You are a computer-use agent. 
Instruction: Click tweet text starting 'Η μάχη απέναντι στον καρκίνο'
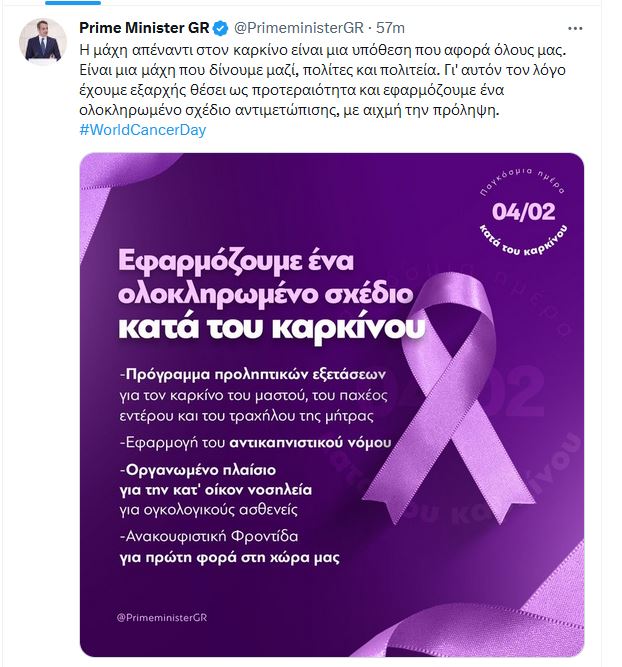[323, 50]
